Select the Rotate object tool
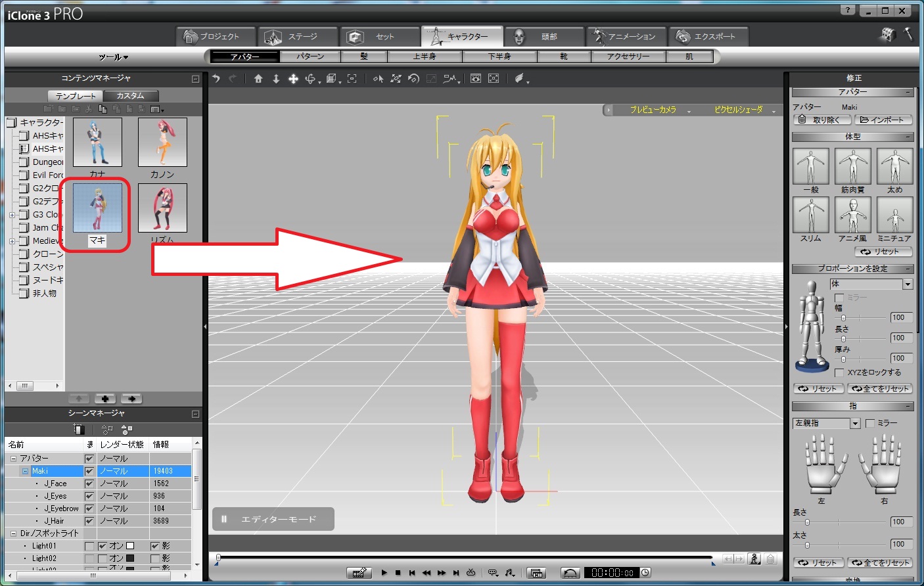 (x=413, y=79)
